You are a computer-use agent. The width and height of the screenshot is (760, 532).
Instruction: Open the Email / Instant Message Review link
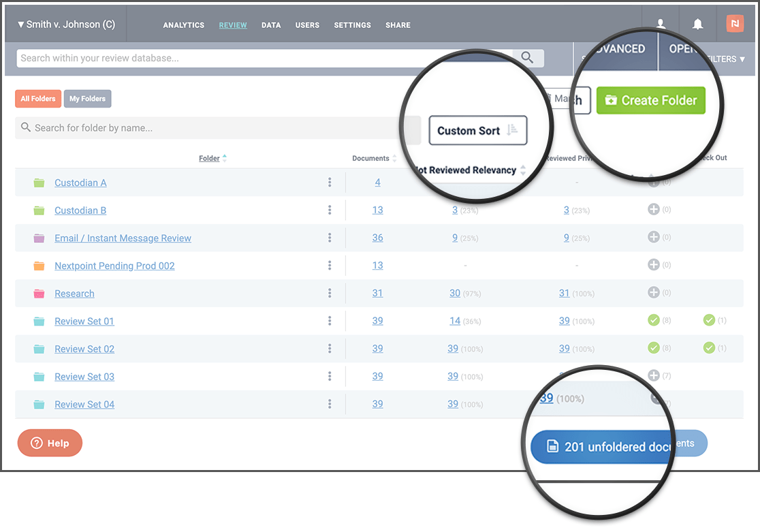pyautogui.click(x=123, y=238)
